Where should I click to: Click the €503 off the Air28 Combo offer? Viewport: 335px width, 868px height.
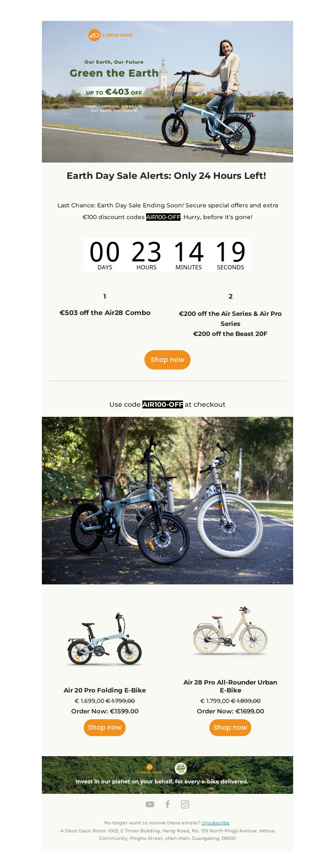(105, 313)
